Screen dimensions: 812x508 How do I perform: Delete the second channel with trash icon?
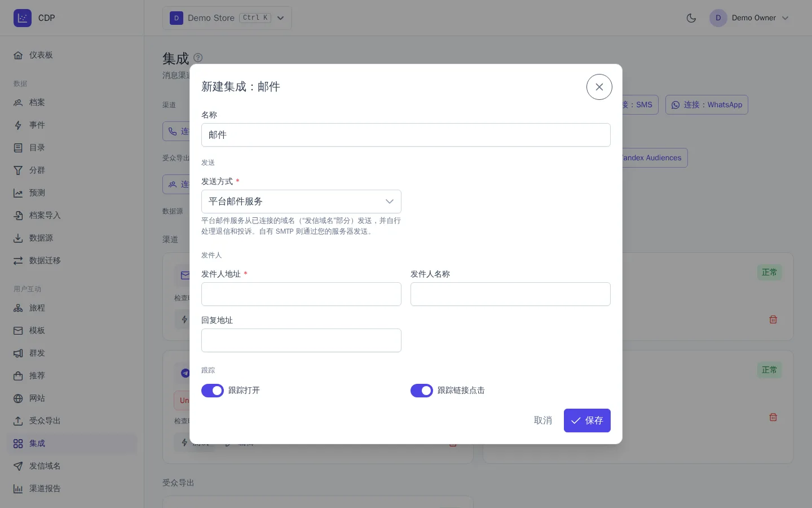point(773,417)
